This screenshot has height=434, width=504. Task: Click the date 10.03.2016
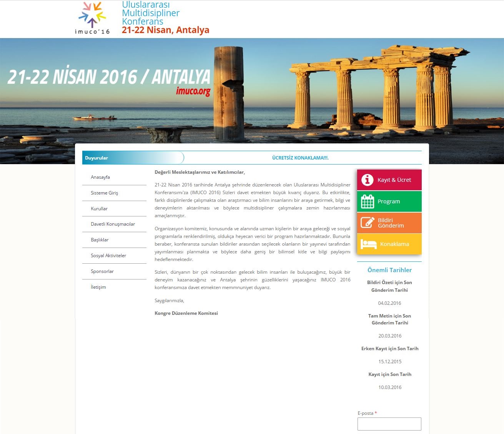coord(390,387)
